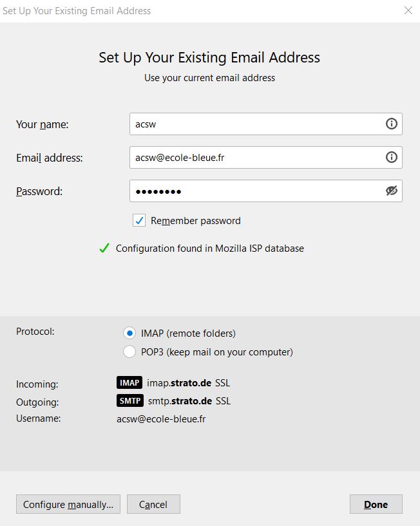Image resolution: width=420 pixels, height=526 pixels.
Task: Click the Remember password label text
Action: point(196,221)
